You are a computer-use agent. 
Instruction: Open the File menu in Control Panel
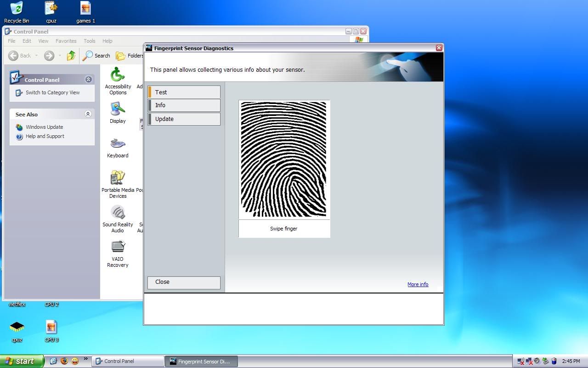coord(11,41)
